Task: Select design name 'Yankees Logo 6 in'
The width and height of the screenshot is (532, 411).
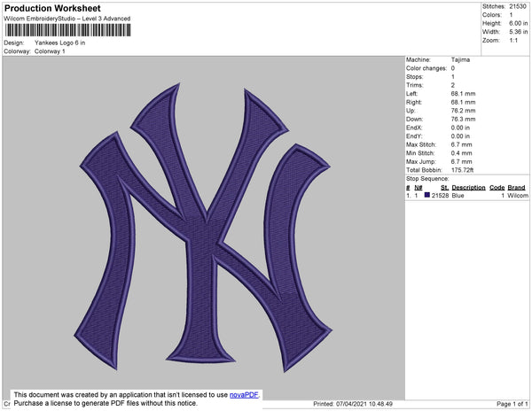Action: 59,43
